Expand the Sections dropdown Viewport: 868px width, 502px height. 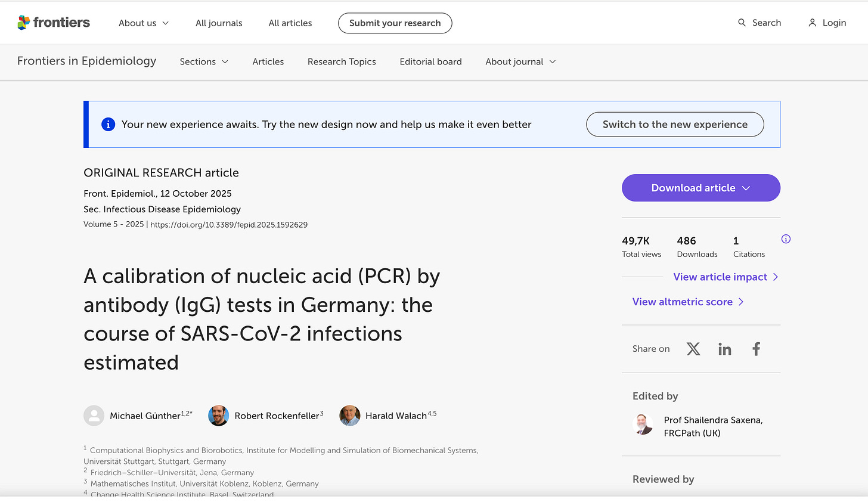pos(204,61)
